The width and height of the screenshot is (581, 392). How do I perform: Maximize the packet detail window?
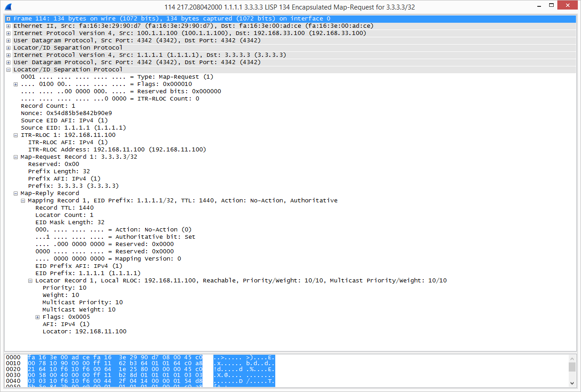pos(551,6)
